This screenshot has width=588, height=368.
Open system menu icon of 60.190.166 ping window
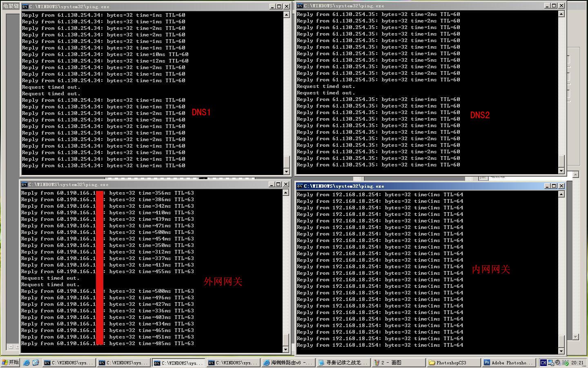coord(24,184)
